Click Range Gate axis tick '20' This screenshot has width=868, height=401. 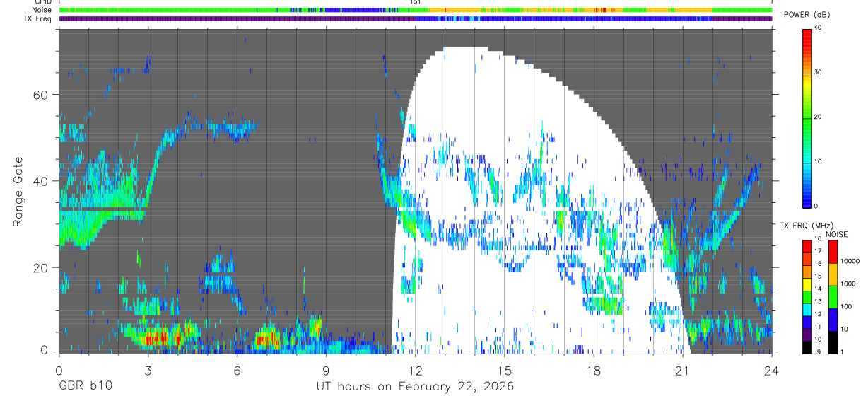point(41,268)
